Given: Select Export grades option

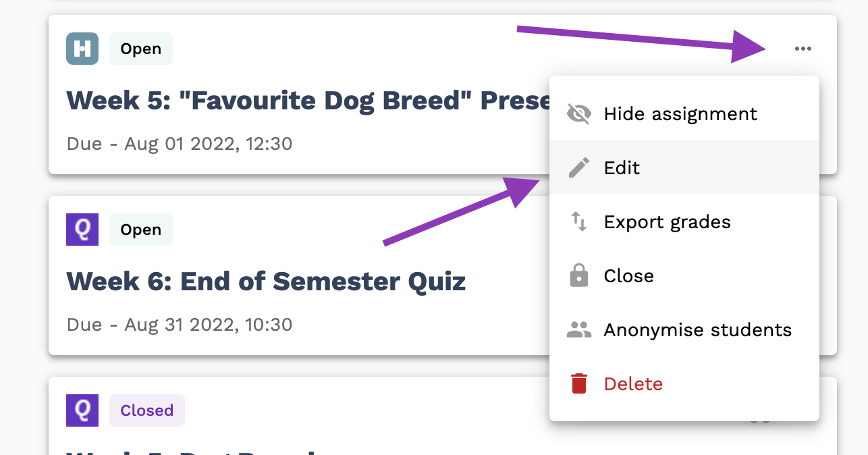Looking at the screenshot, I should pyautogui.click(x=684, y=221).
